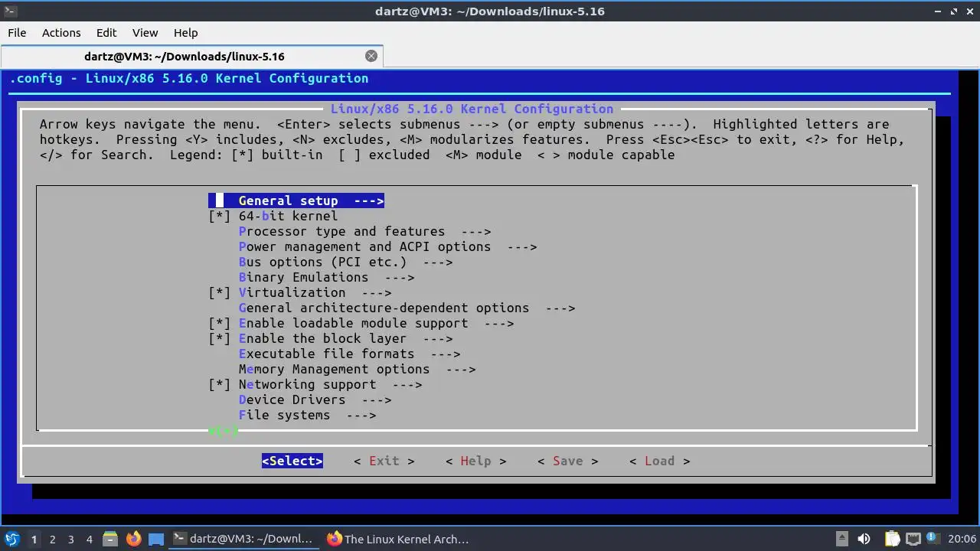Minimize the terminal window

(939, 11)
